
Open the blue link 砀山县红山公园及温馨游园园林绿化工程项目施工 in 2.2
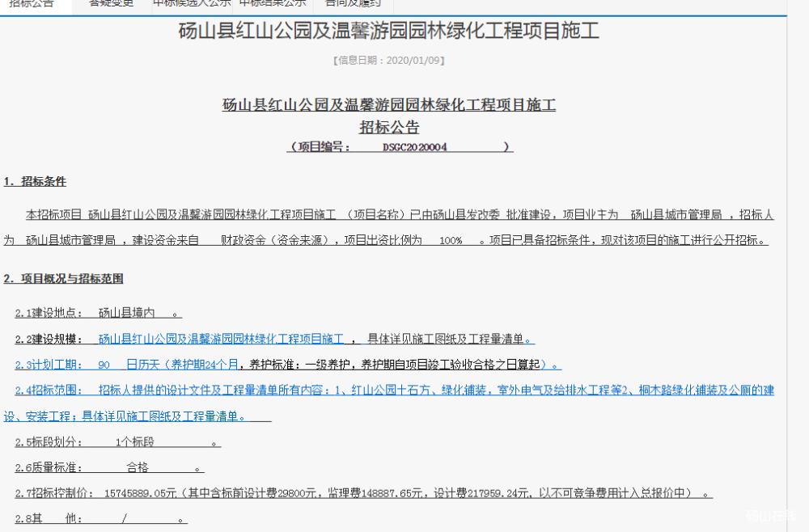(221, 339)
